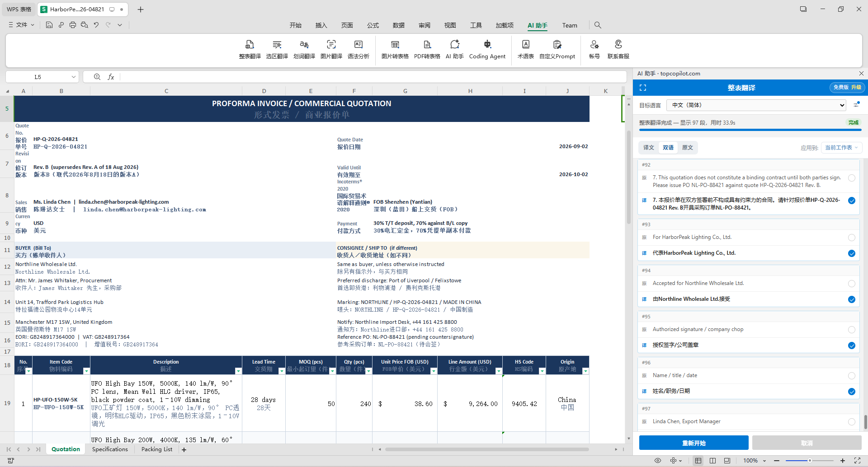868x467 pixels.
Task: Click the search magnifier in menu bar
Action: tap(598, 25)
